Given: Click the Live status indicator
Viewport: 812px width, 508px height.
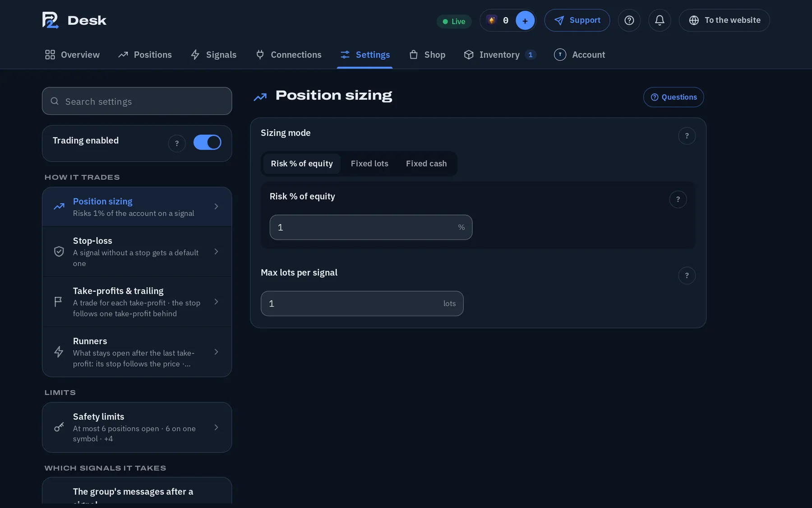Looking at the screenshot, I should tap(454, 21).
